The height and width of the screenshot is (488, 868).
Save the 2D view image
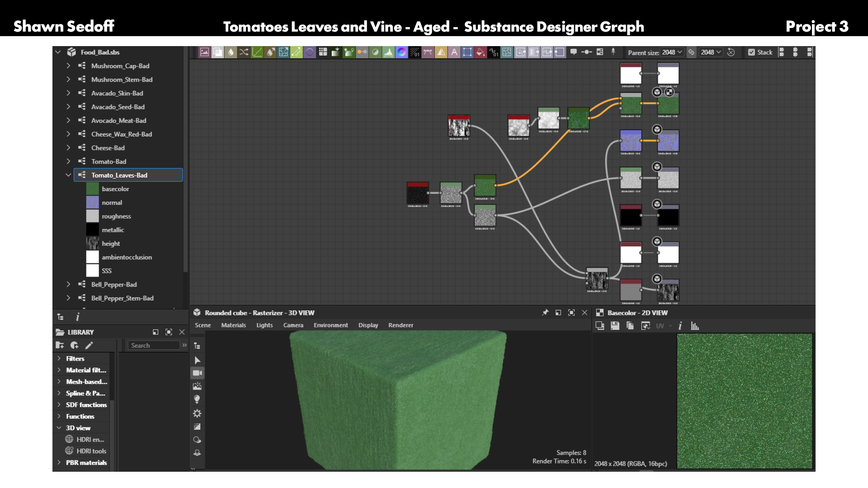point(615,325)
